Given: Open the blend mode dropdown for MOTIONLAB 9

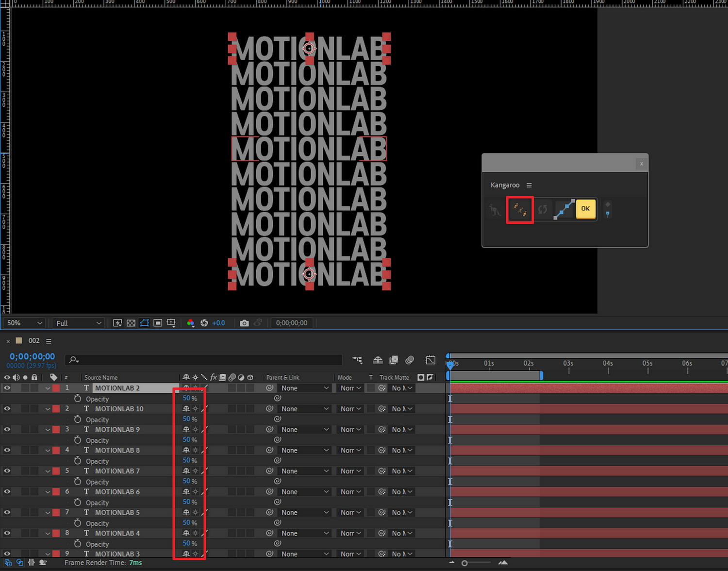Looking at the screenshot, I should point(351,429).
